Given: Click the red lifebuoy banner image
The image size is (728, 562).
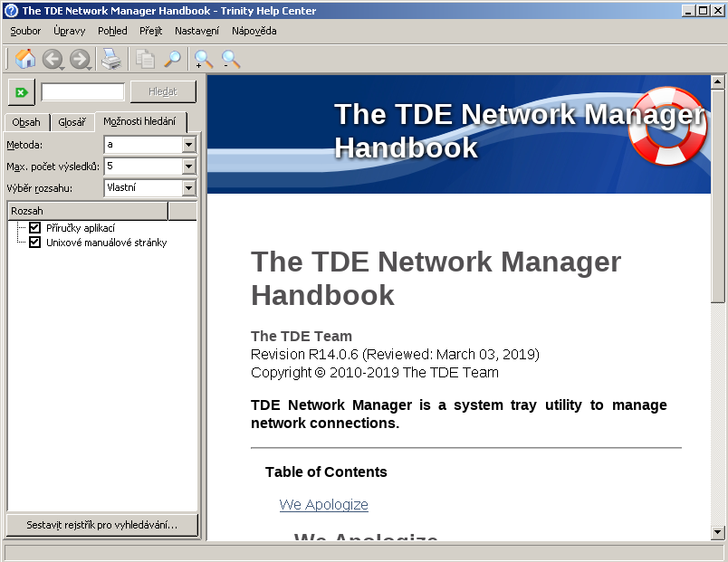Looking at the screenshot, I should point(667,125).
